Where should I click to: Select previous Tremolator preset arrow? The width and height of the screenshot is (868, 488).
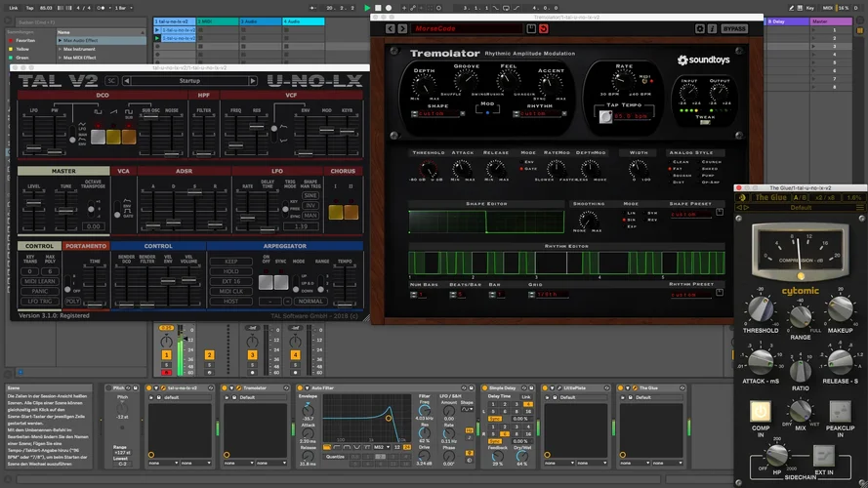pyautogui.click(x=391, y=28)
